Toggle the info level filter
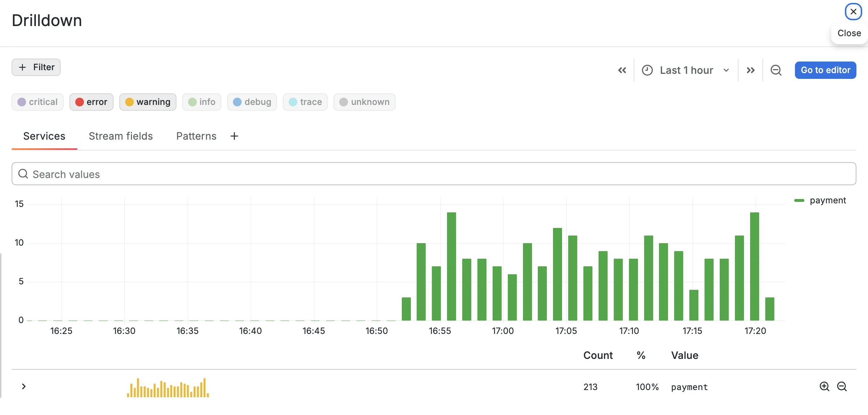This screenshot has height=415, width=868. tap(202, 102)
